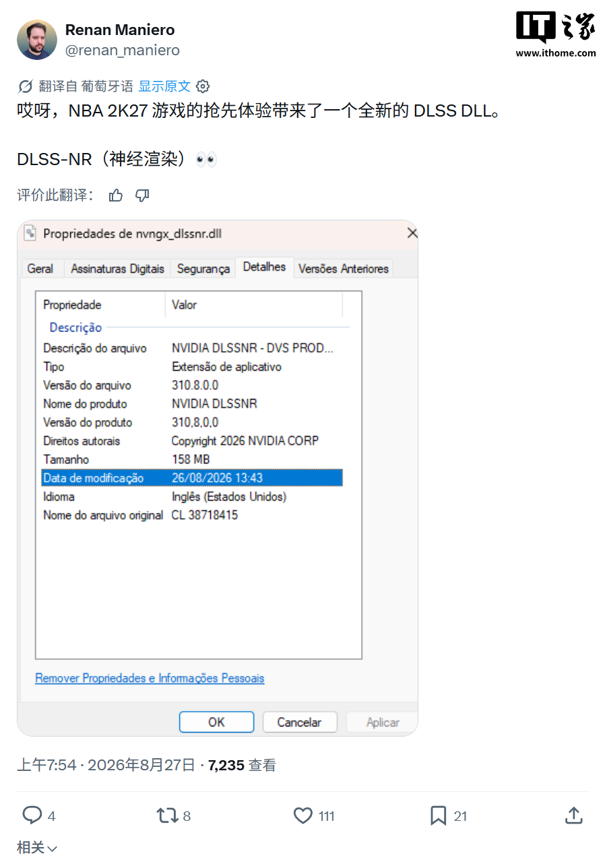The width and height of the screenshot is (605, 868).
Task: Open the Assinaturas Digitais tab
Action: (x=117, y=268)
